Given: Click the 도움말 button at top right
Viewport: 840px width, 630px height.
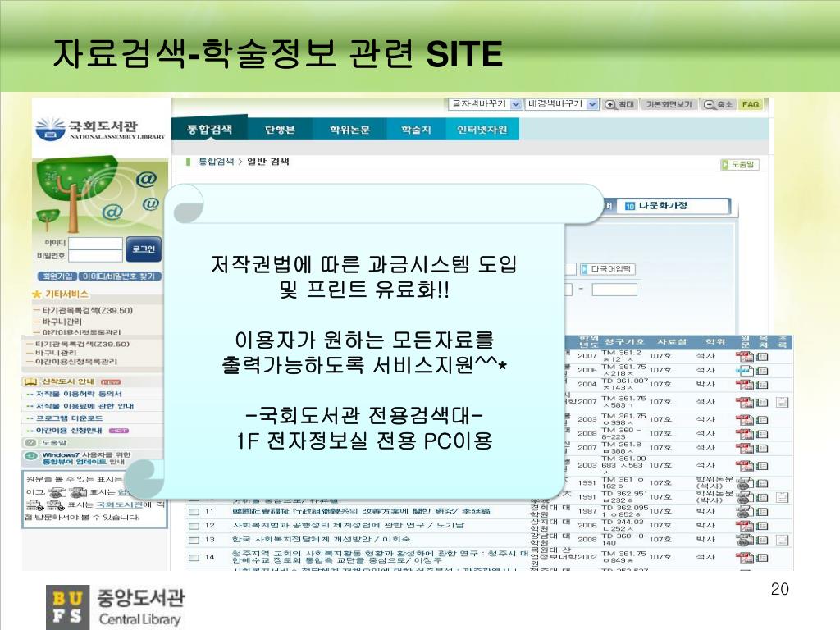Looking at the screenshot, I should coord(740,164).
